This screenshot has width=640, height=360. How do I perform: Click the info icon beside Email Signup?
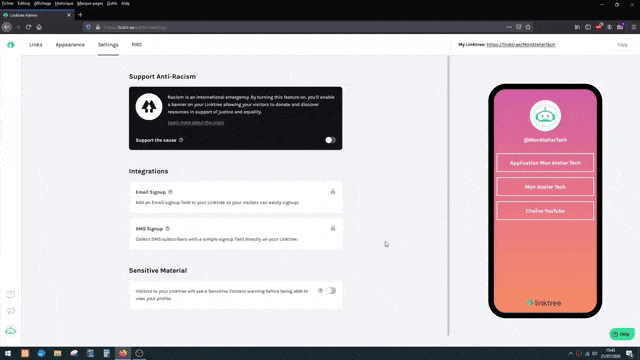pyautogui.click(x=170, y=192)
